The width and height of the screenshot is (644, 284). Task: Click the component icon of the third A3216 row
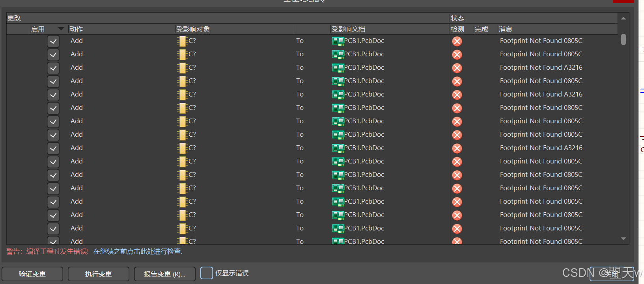click(182, 148)
